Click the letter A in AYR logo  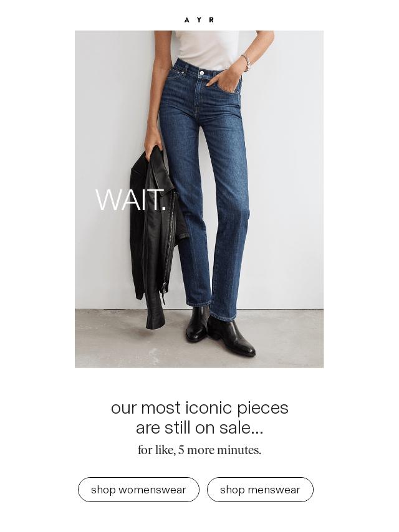(187, 20)
